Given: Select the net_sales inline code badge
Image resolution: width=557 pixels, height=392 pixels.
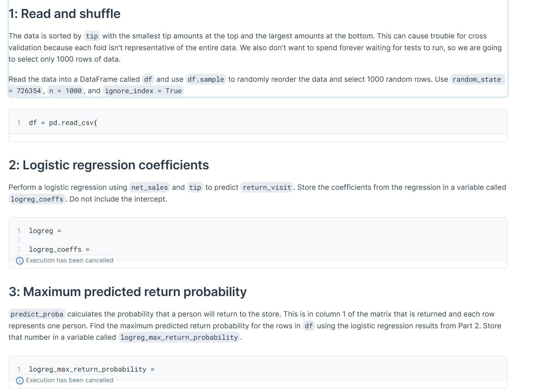Looking at the screenshot, I should pyautogui.click(x=149, y=187).
